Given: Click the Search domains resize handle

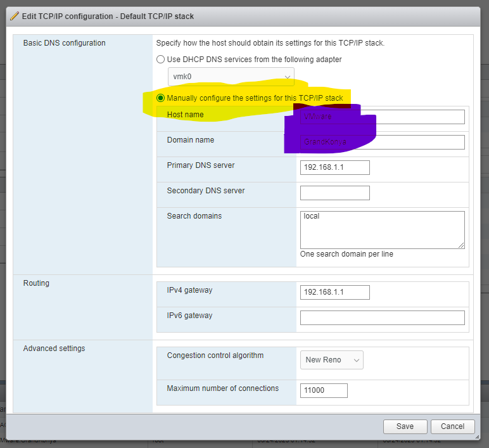Looking at the screenshot, I should pos(461,245).
